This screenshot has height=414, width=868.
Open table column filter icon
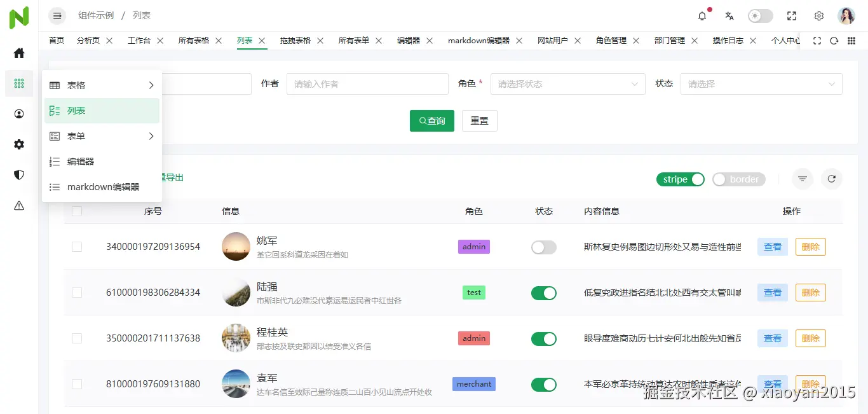pyautogui.click(x=803, y=179)
